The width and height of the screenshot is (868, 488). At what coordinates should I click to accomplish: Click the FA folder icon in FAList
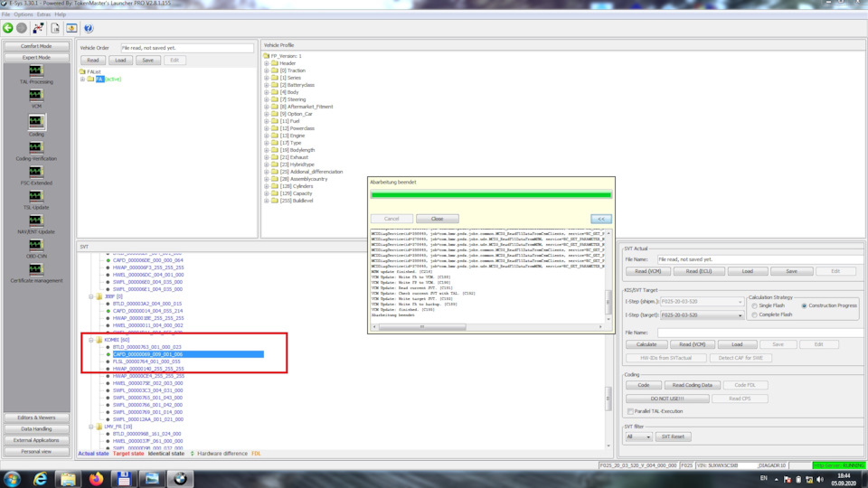(90, 80)
